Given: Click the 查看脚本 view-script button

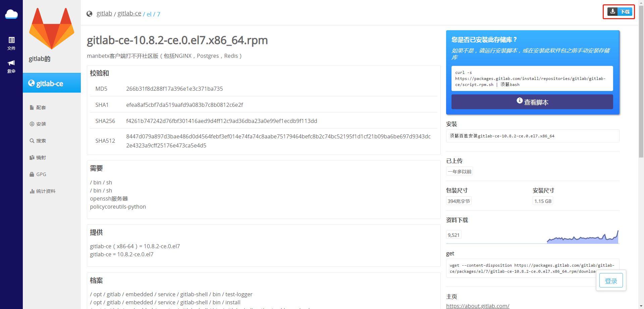Looking at the screenshot, I should tap(532, 102).
